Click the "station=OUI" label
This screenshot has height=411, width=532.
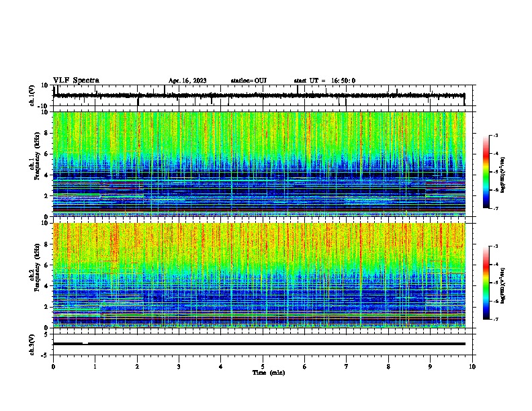249,81
